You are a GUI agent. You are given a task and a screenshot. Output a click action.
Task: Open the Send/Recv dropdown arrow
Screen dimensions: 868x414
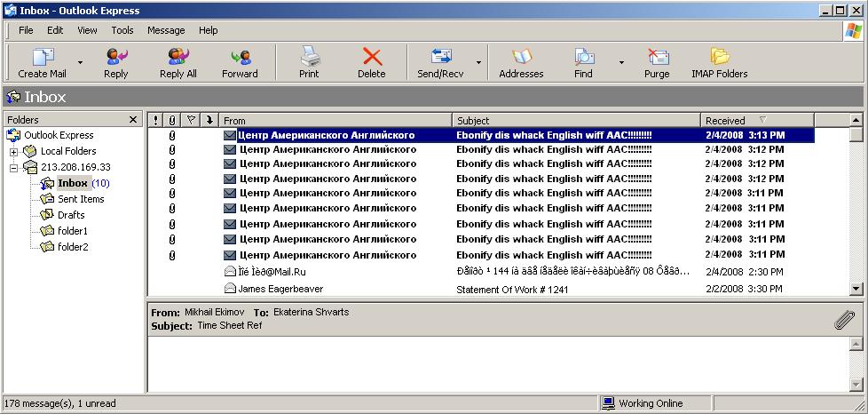[479, 63]
